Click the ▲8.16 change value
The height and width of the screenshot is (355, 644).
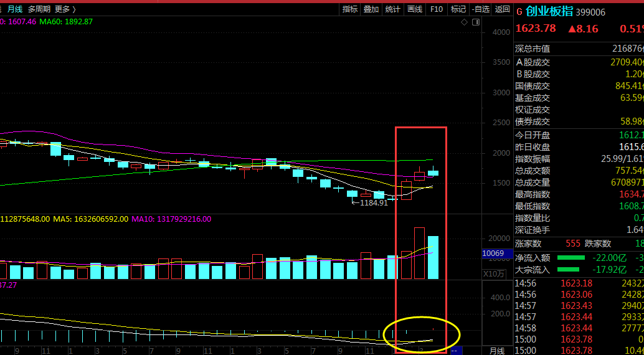(583, 29)
